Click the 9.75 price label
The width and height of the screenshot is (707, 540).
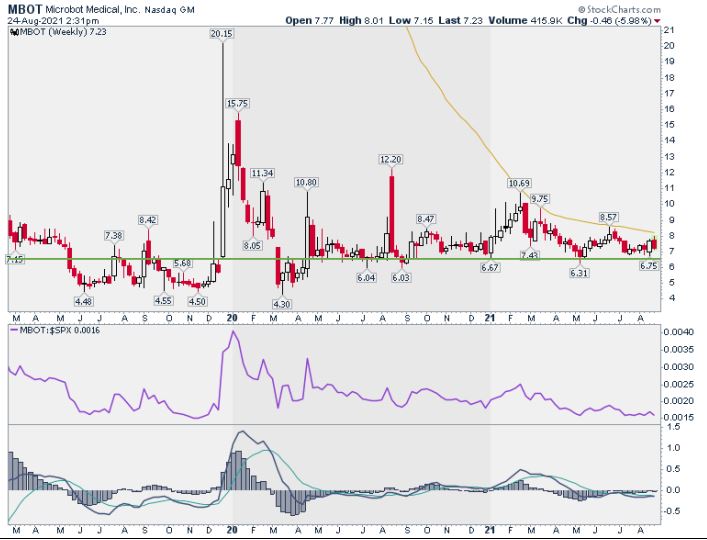539,199
